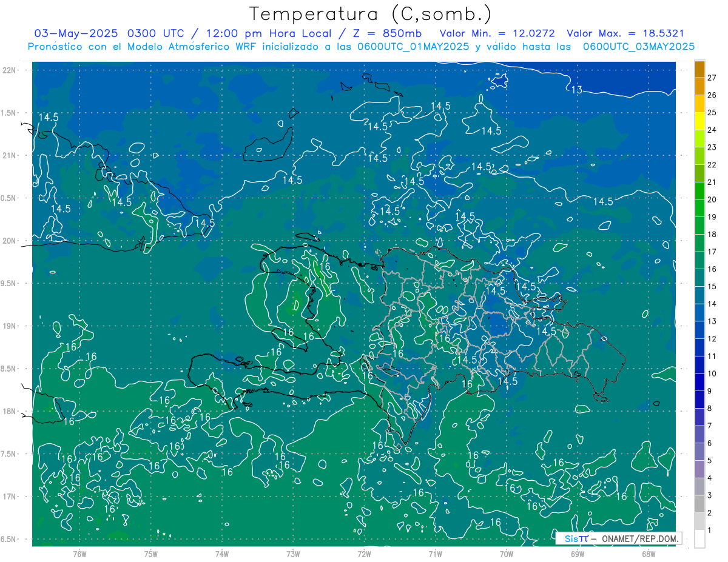The image size is (728, 562).
Task: Click the 18 value on the color scale
Action: point(712,234)
